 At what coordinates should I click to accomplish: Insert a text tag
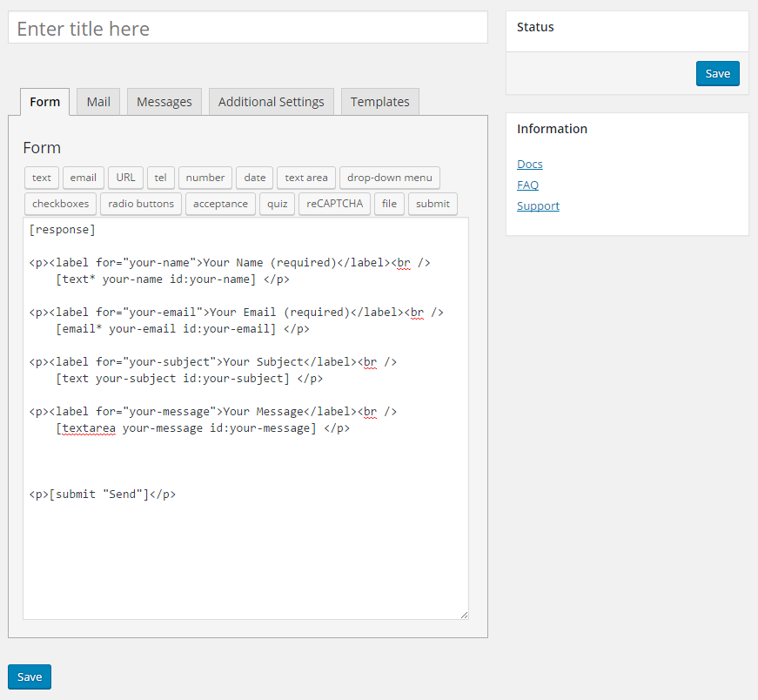click(42, 178)
